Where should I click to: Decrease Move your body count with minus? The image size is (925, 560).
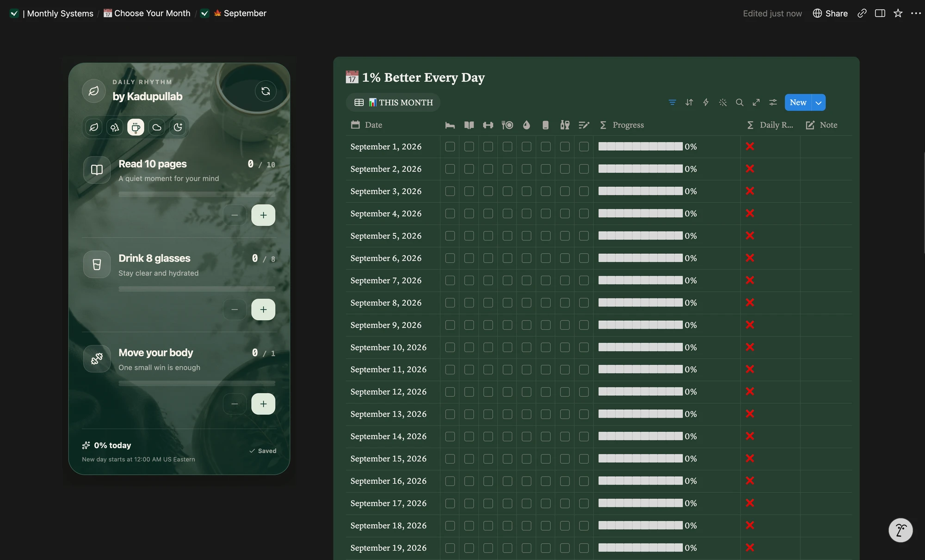point(234,404)
